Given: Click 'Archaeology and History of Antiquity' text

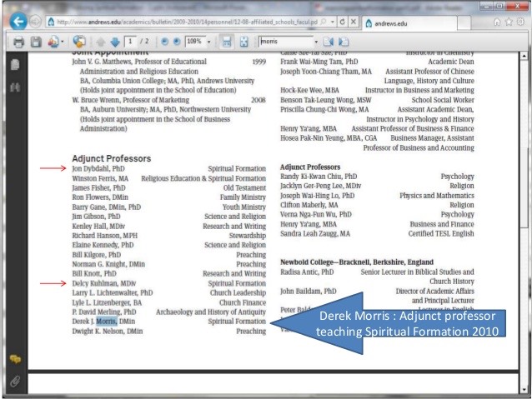Looking at the screenshot, I should tap(211, 312).
